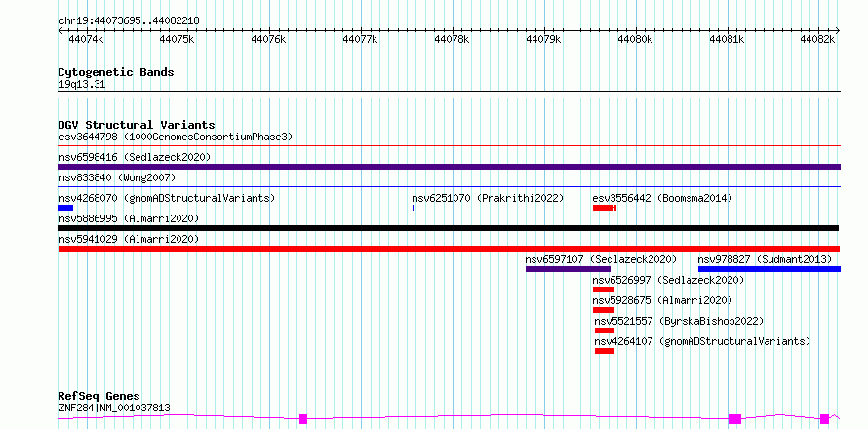This screenshot has height=429, width=868.
Task: Click the ZNF284|NM_001037813 gene label
Action: 114,408
